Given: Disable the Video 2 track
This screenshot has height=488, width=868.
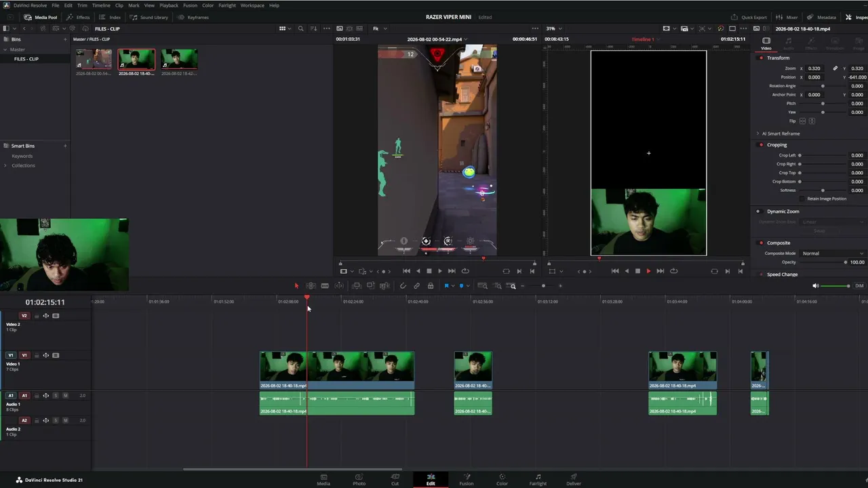Looking at the screenshot, I should click(56, 316).
